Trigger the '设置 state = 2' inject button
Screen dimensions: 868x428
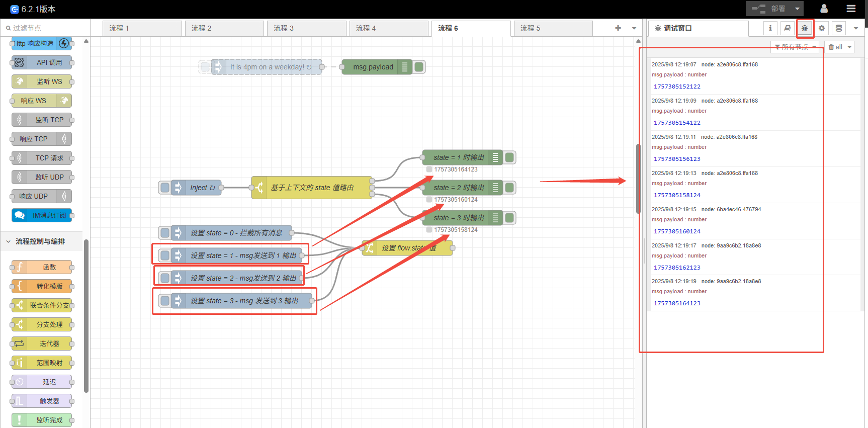pos(164,278)
